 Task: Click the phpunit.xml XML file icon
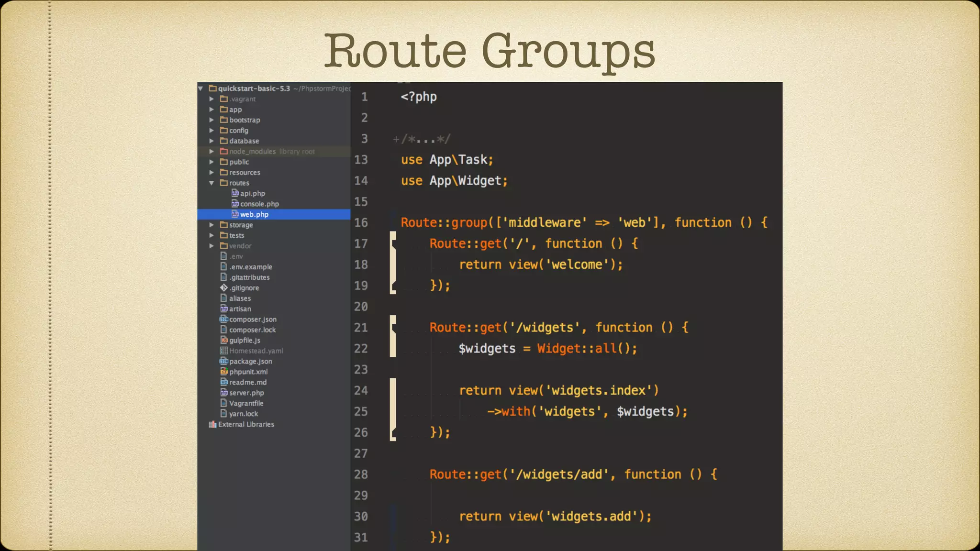click(223, 372)
